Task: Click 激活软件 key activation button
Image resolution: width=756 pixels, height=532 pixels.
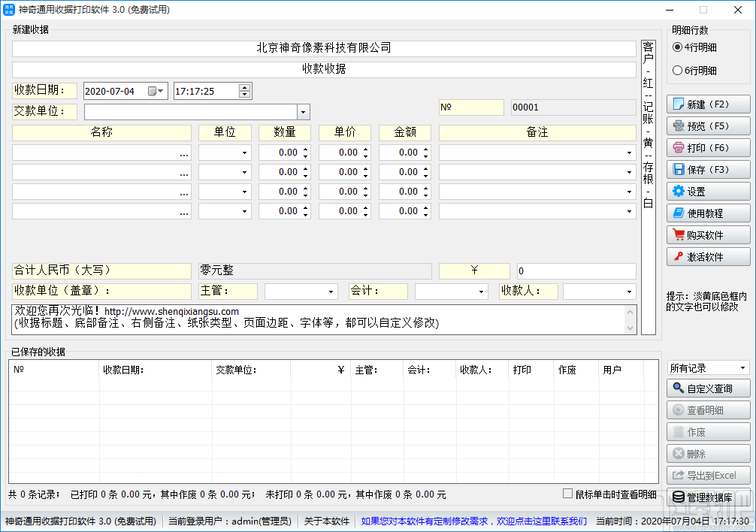Action: click(708, 257)
